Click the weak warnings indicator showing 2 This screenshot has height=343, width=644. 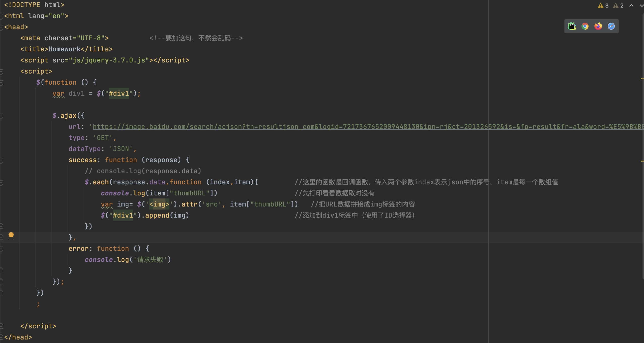[618, 6]
